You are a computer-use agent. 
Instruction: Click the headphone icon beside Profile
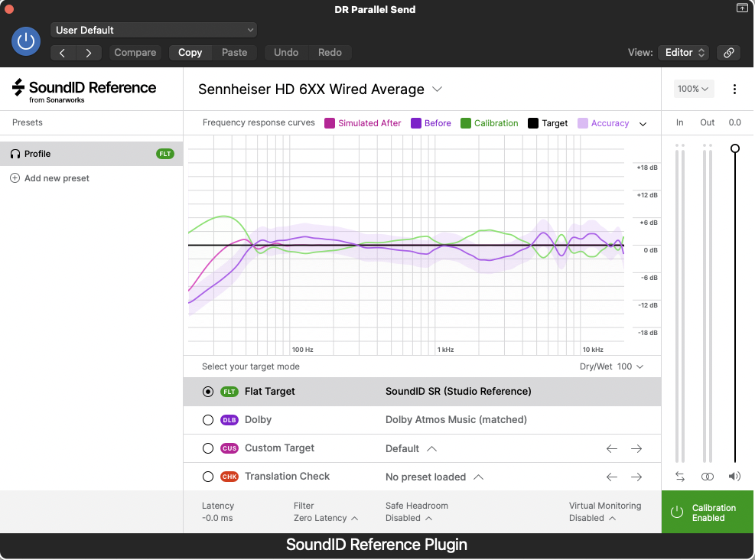pos(15,153)
